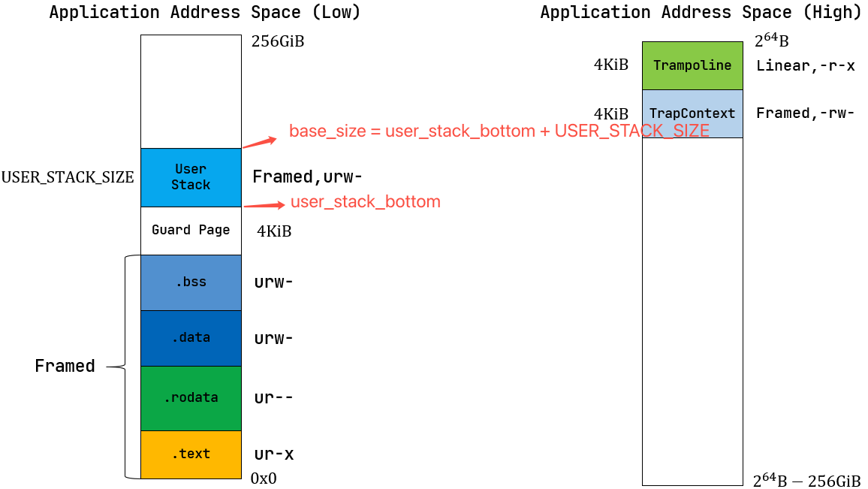Click the Application Address Space (High) title
Viewport: 868px width, 489px height.
[701, 12]
